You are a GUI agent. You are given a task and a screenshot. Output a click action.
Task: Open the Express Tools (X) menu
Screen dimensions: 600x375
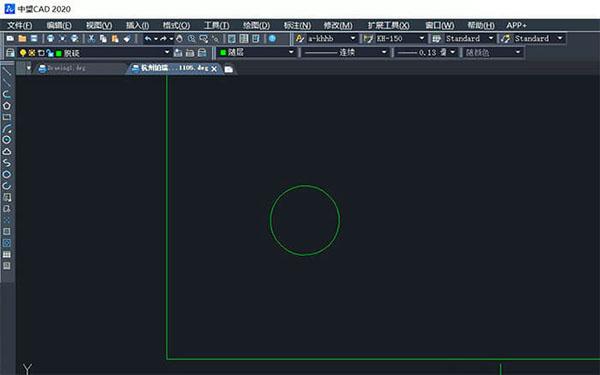point(388,25)
